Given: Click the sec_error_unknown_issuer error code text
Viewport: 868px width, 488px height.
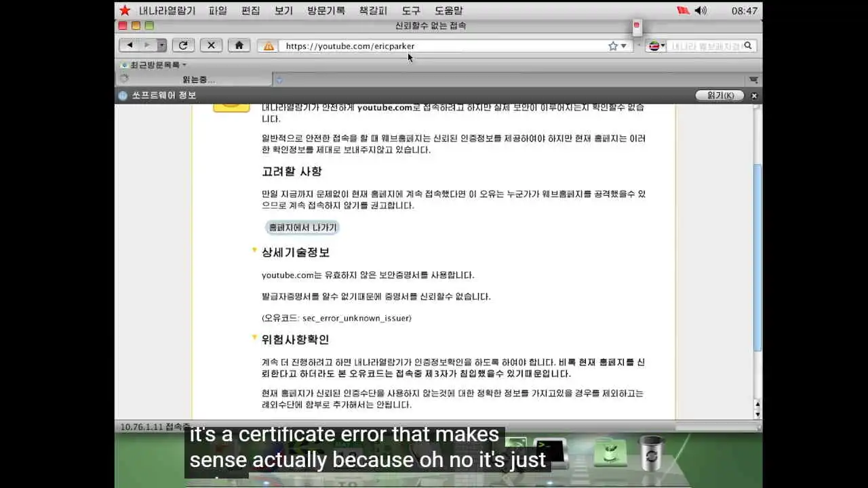Looking at the screenshot, I should [x=357, y=318].
